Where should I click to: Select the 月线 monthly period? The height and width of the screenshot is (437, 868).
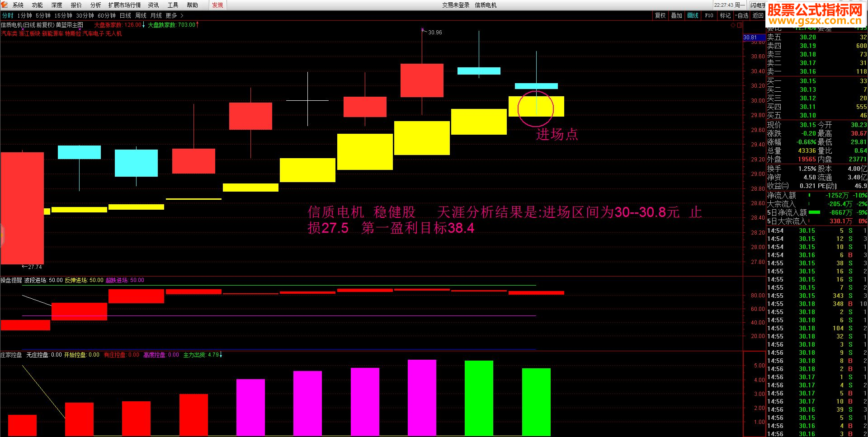pyautogui.click(x=156, y=15)
